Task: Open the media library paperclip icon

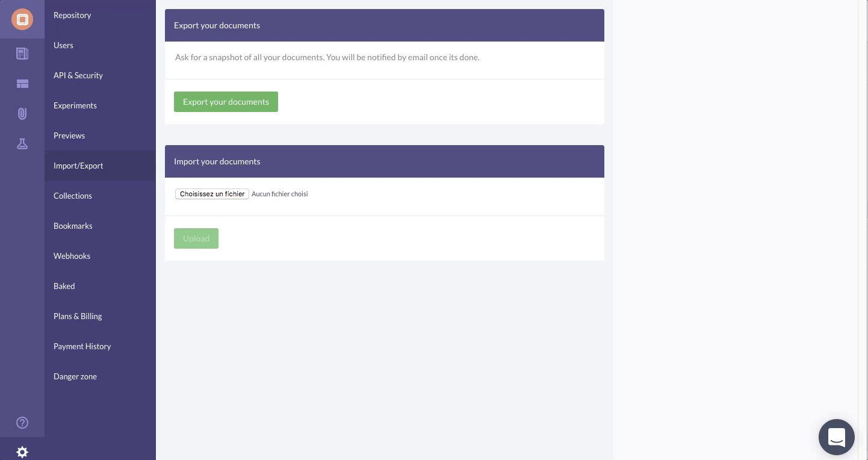Action: (x=22, y=114)
